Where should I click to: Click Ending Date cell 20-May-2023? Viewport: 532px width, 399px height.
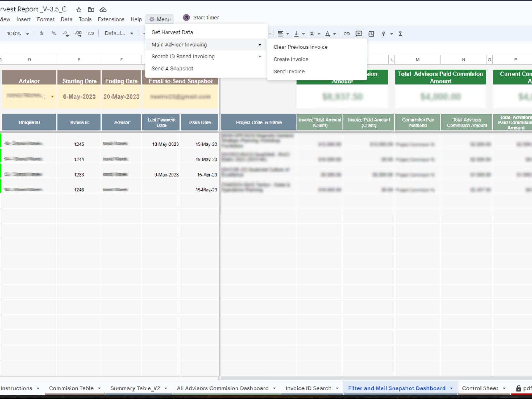tap(121, 96)
